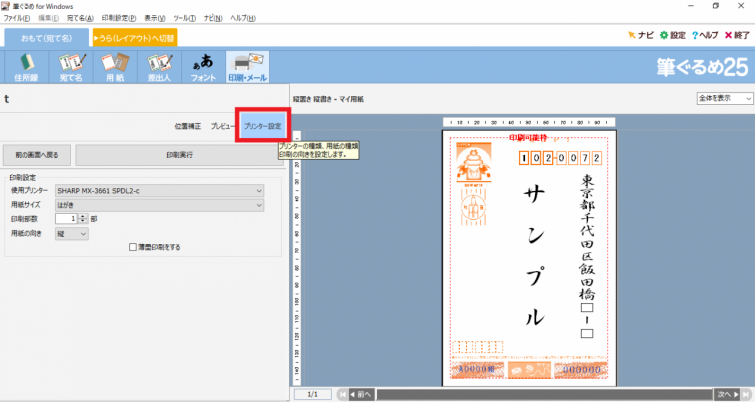
Task: Open プリンター設定 printer settings
Action: coord(262,126)
